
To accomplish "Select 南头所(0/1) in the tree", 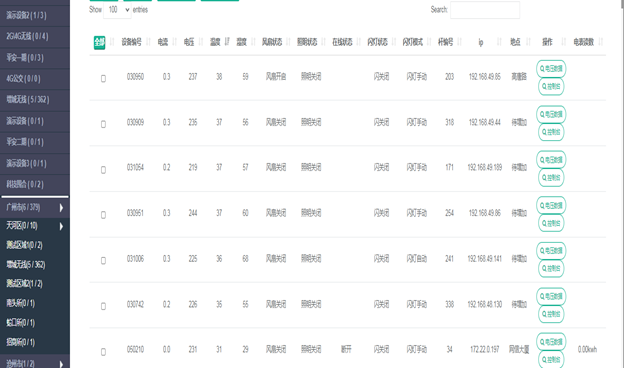I will pos(20,303).
